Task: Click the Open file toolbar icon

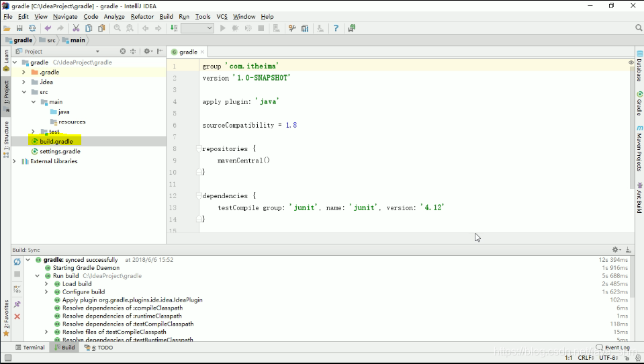Action: point(7,28)
